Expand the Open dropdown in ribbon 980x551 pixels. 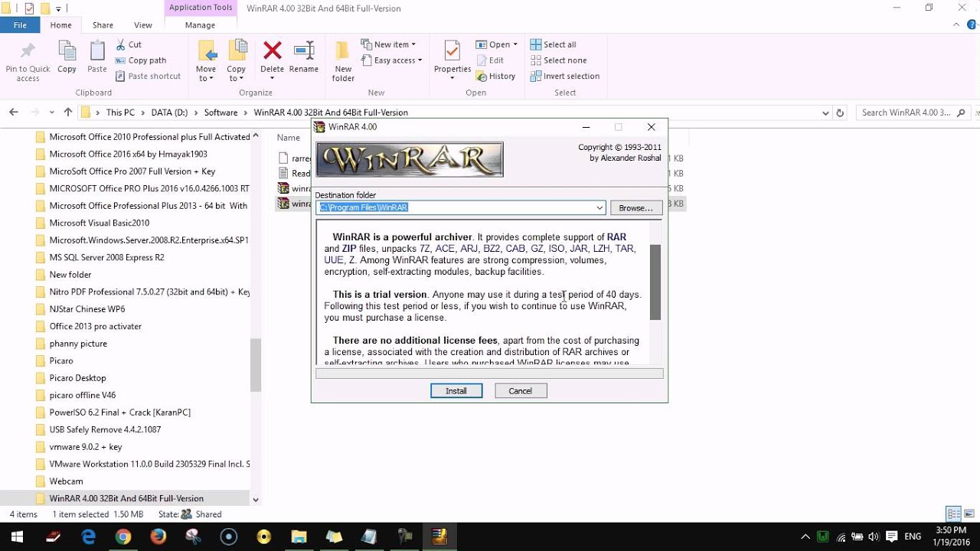(497, 44)
